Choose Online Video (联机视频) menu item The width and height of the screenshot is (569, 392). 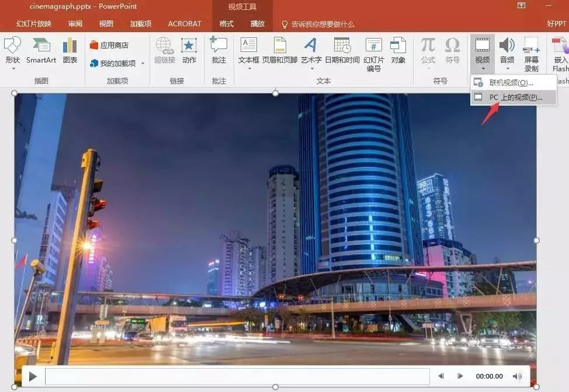513,83
